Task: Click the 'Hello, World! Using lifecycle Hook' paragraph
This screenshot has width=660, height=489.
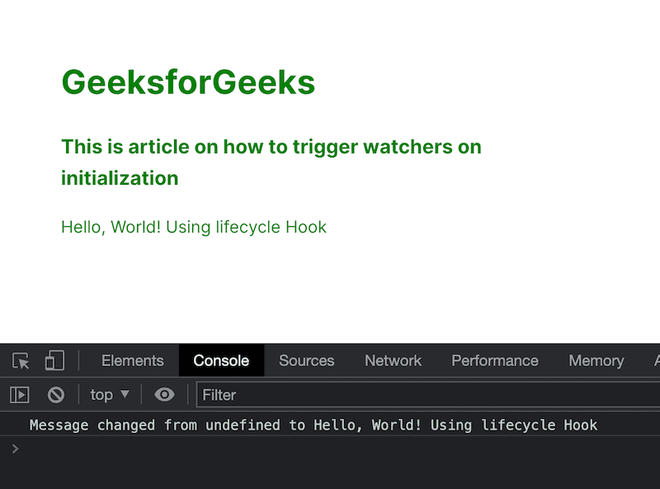Action: pos(194,227)
